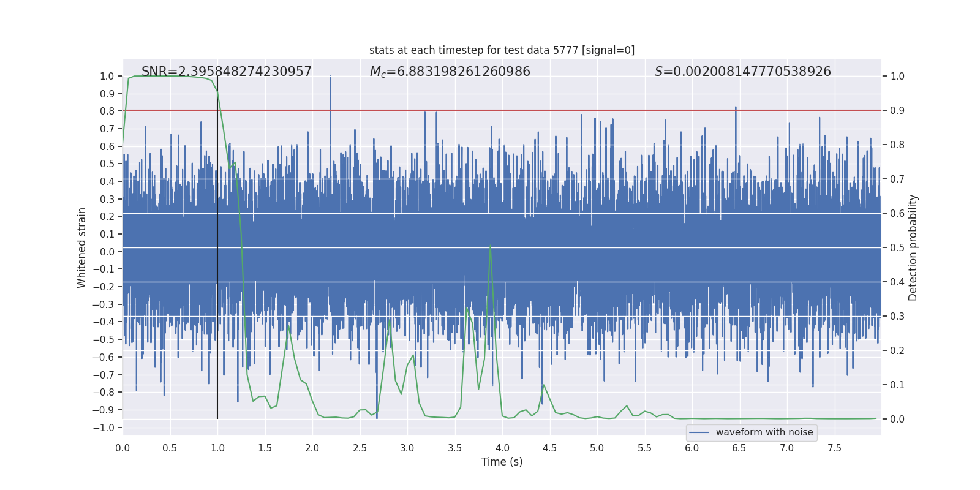The image size is (980, 490).
Task: Click the left y-axis tick label 0.8
Action: (x=107, y=111)
